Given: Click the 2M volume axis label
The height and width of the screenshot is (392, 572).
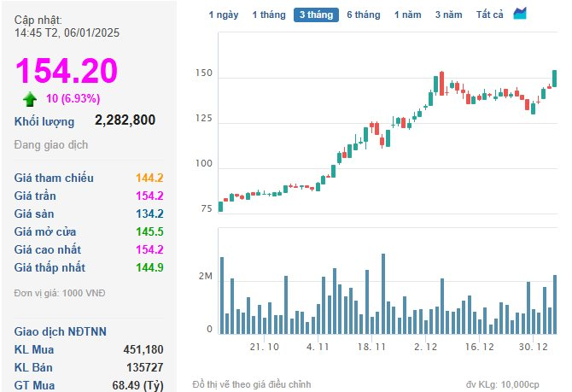Looking at the screenshot, I should pyautogui.click(x=206, y=277).
